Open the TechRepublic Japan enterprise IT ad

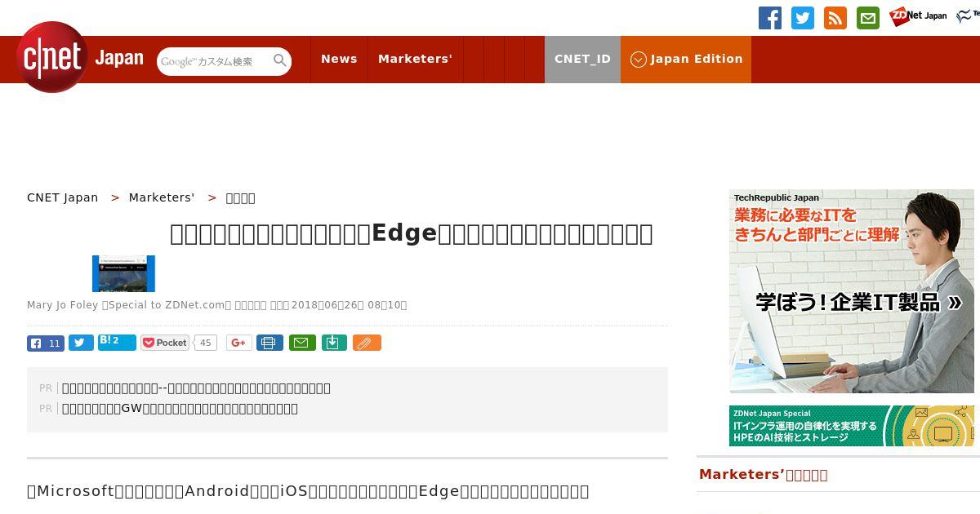click(852, 291)
